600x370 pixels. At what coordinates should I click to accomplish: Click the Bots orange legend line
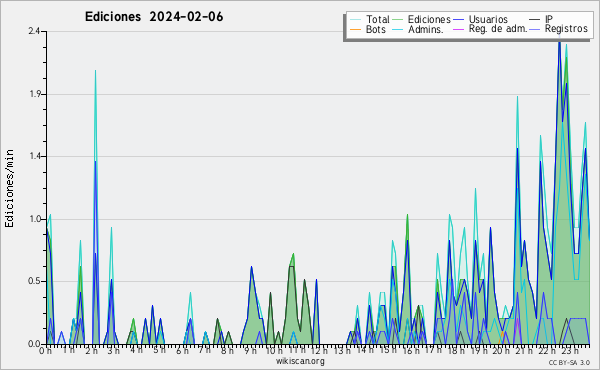pyautogui.click(x=355, y=29)
